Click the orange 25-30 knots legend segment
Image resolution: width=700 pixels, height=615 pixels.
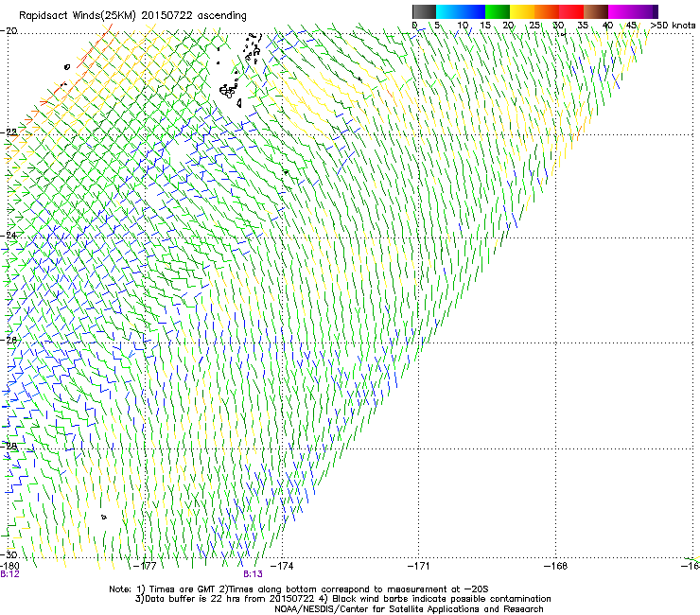tap(547, 11)
